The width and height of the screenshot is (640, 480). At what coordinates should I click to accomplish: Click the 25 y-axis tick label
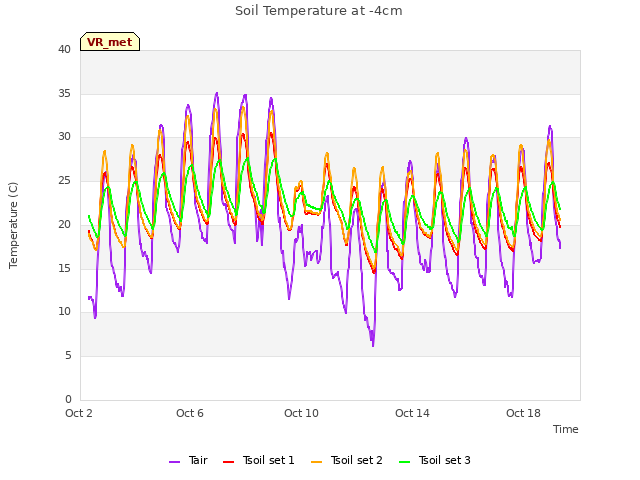pyautogui.click(x=64, y=180)
